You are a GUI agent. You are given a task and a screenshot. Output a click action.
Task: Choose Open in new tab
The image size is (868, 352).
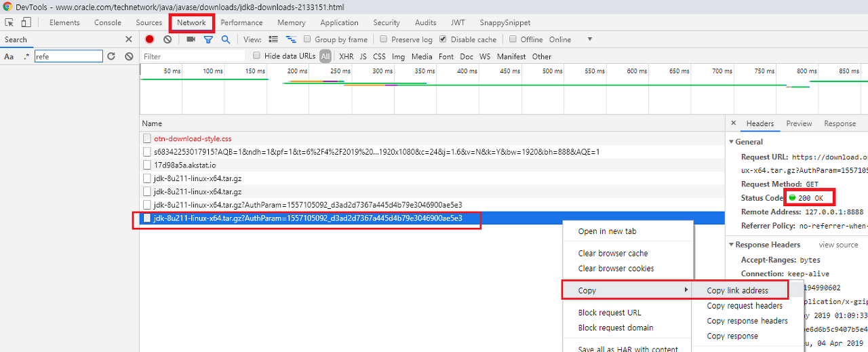[x=607, y=231]
